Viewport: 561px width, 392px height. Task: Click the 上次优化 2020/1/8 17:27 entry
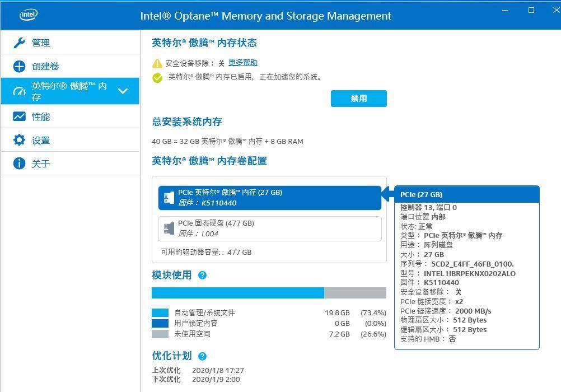pyautogui.click(x=198, y=370)
